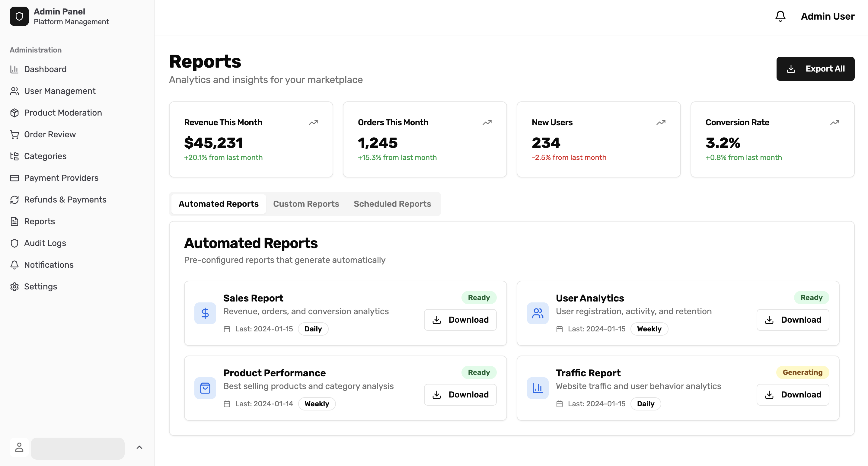Click the Admin User label
The height and width of the screenshot is (466, 868).
(828, 16)
